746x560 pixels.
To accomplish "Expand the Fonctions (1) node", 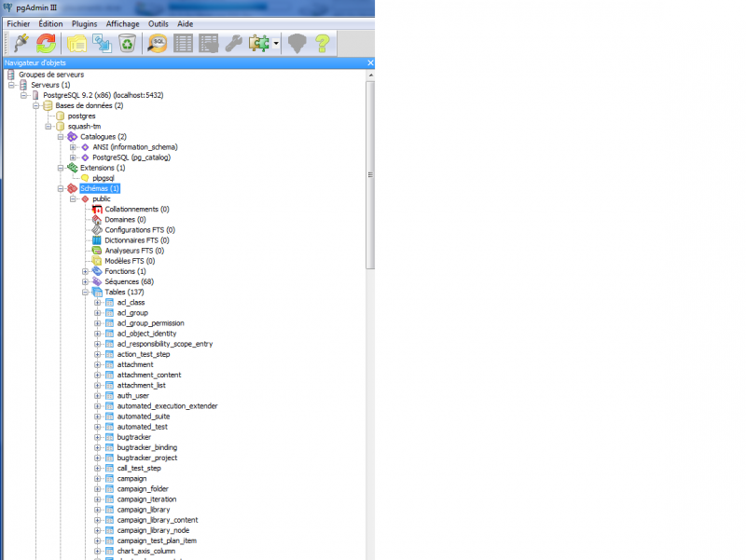I will coord(85,271).
